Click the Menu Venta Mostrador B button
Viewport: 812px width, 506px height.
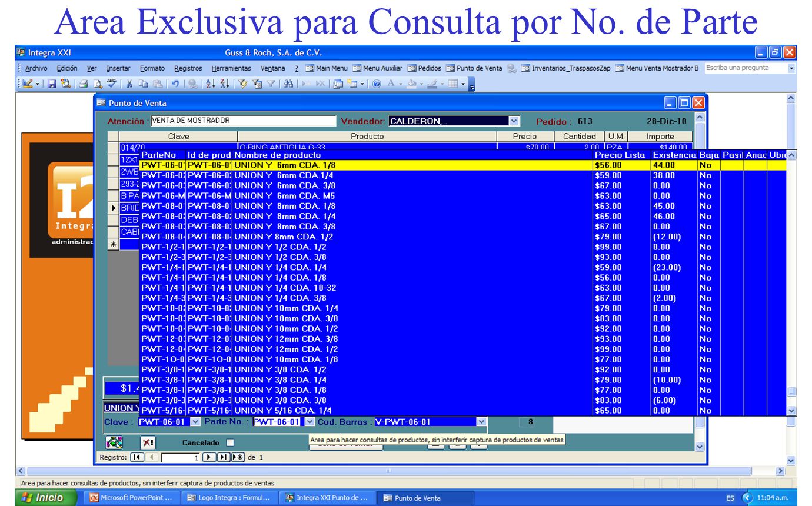657,68
